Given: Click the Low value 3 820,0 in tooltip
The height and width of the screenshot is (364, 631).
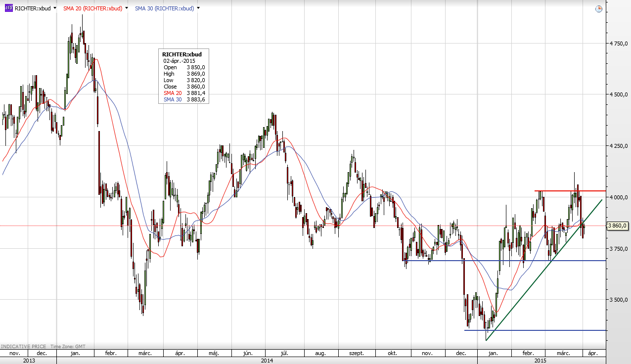Looking at the screenshot, I should (196, 80).
